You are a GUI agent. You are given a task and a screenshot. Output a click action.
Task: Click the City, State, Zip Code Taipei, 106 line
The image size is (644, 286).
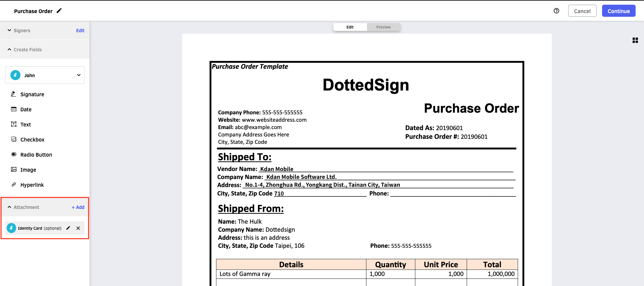(x=261, y=246)
